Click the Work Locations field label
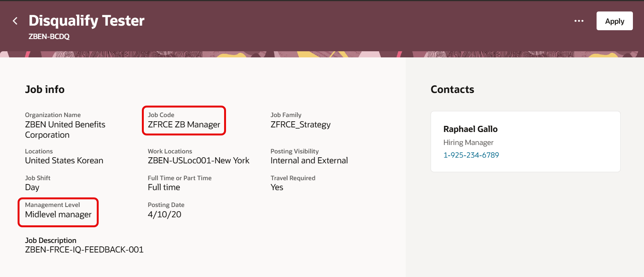The width and height of the screenshot is (644, 277). pyautogui.click(x=170, y=151)
